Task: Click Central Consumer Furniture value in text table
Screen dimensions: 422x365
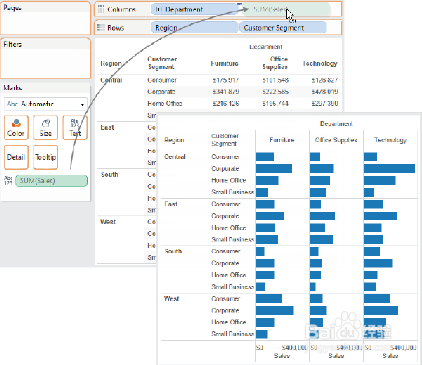Action: (226, 80)
